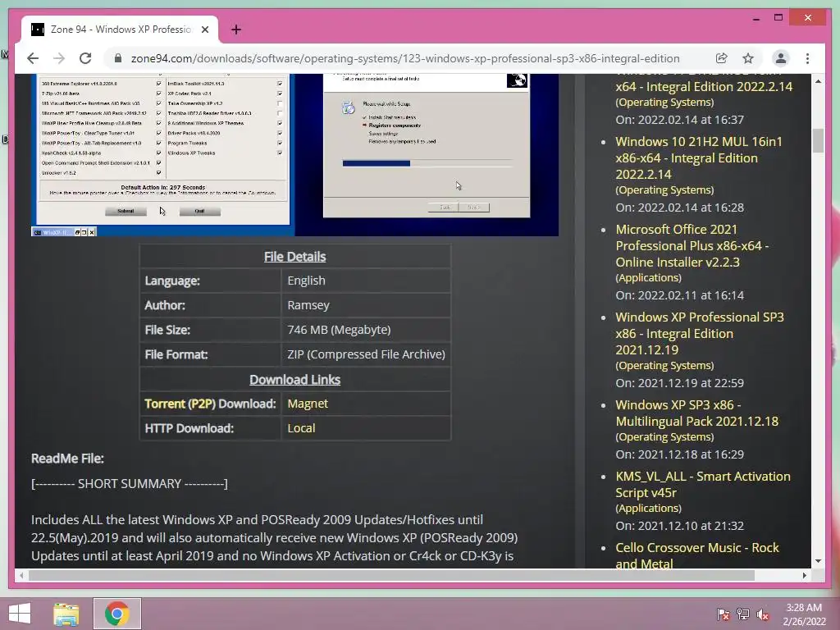Maximize the Chrome window
Viewport: 840px width, 630px height.
click(x=778, y=18)
